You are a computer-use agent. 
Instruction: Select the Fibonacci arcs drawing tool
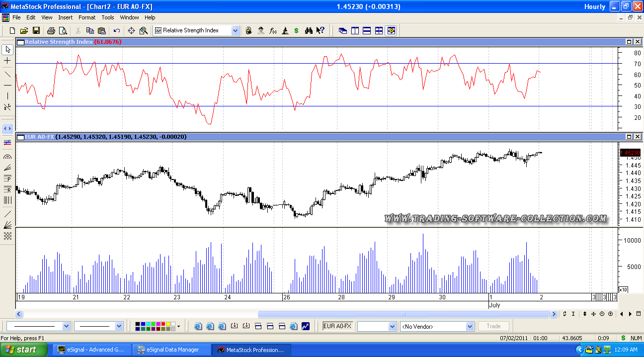pos(7,157)
